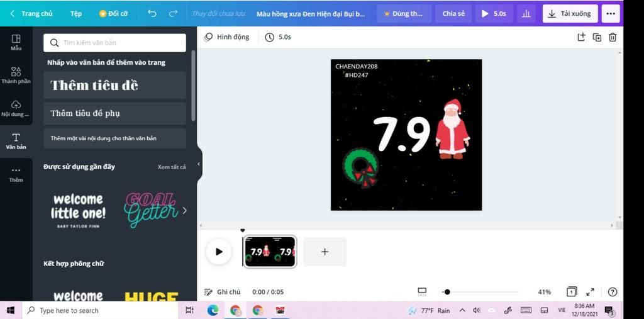Show hidden tray icons with the caret
This screenshot has width=644, height=319.
[462, 310]
